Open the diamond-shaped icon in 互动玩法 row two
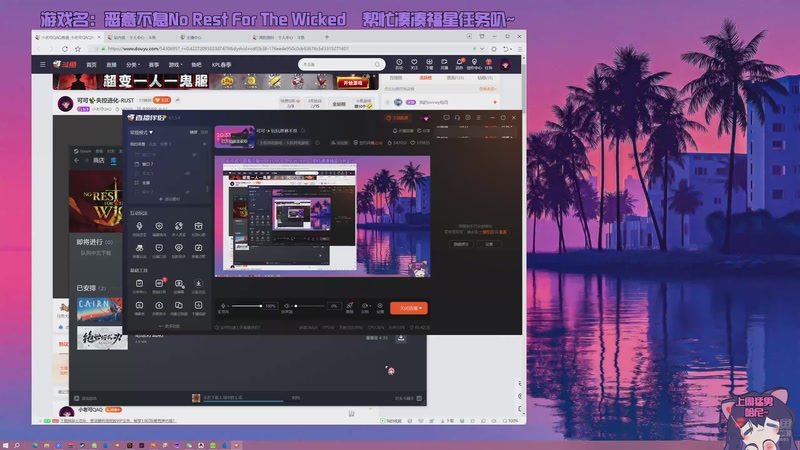The height and width of the screenshot is (450, 800). 179,248
